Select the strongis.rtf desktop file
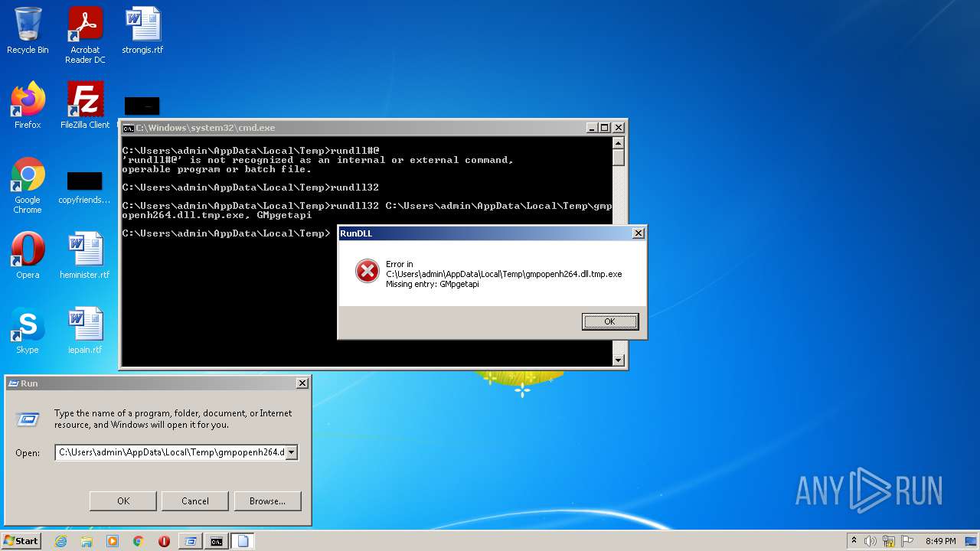 [x=142, y=31]
